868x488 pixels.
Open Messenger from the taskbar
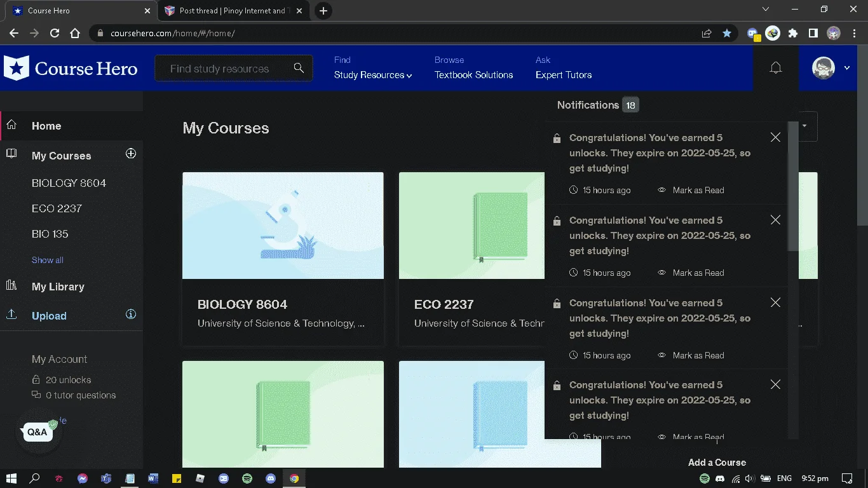[x=83, y=478]
